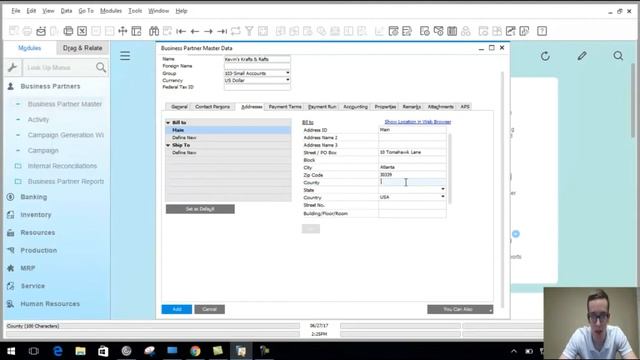640x360 pixels.
Task: Open Business Partner Reports folder
Action: [x=65, y=182]
